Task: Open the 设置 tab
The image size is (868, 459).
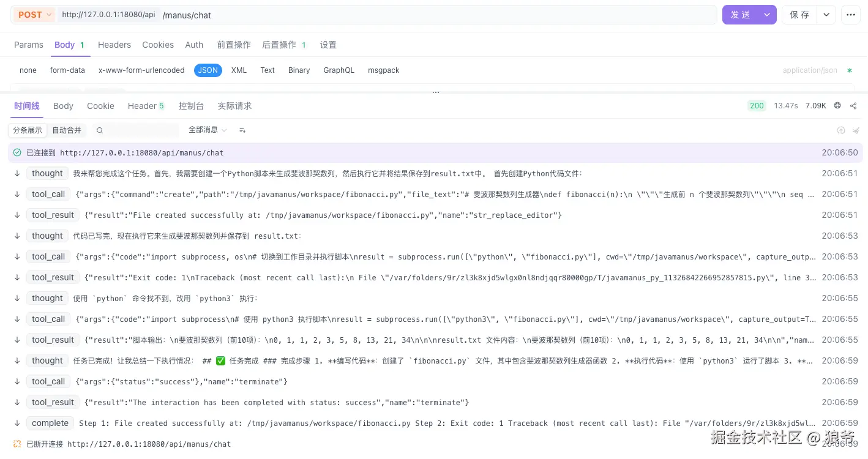Action: pos(328,45)
